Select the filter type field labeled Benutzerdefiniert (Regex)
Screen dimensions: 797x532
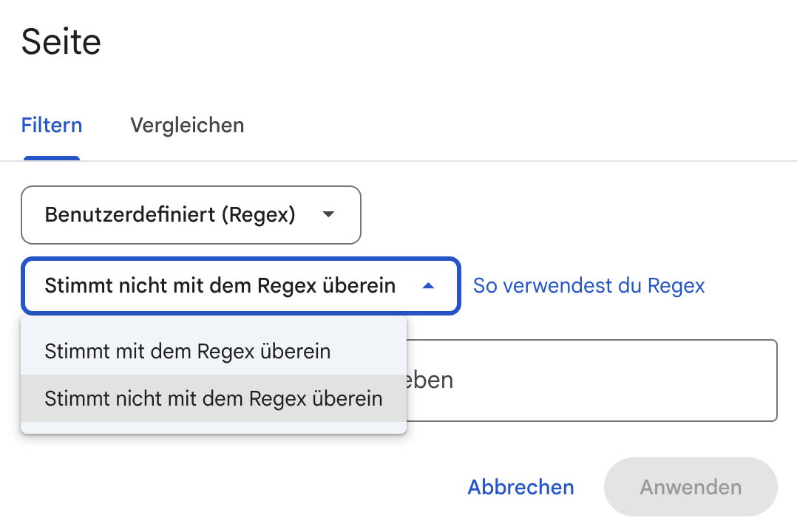tap(191, 215)
